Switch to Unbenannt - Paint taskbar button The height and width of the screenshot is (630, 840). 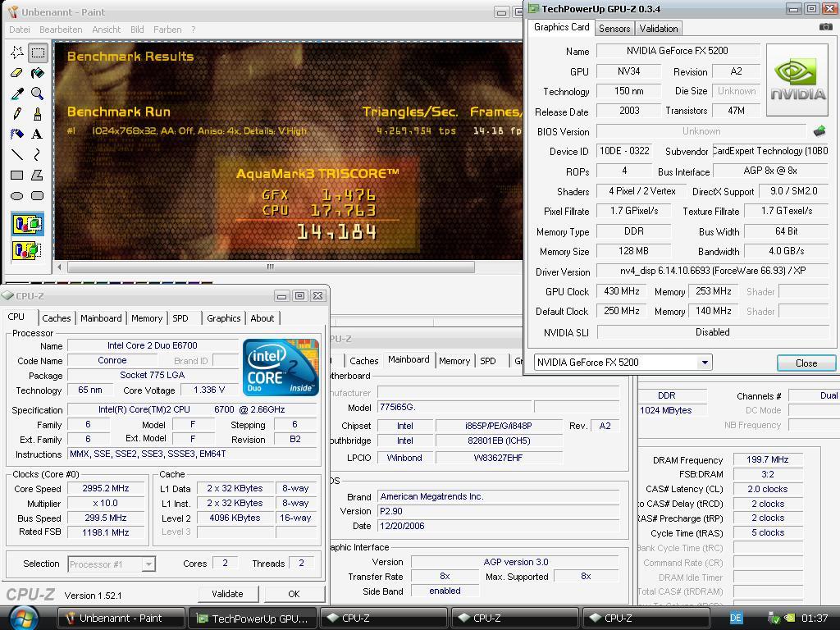(x=121, y=618)
